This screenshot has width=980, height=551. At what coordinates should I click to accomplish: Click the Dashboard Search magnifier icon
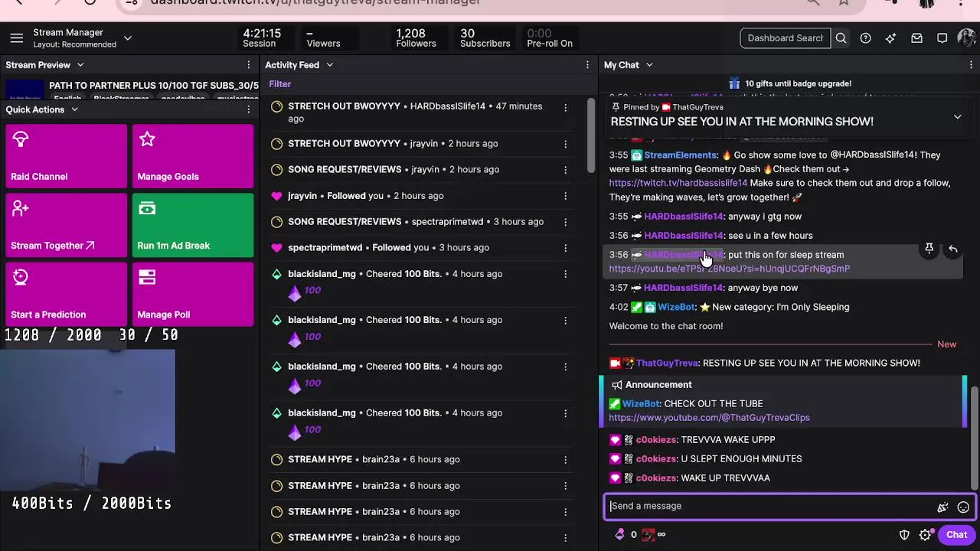841,38
